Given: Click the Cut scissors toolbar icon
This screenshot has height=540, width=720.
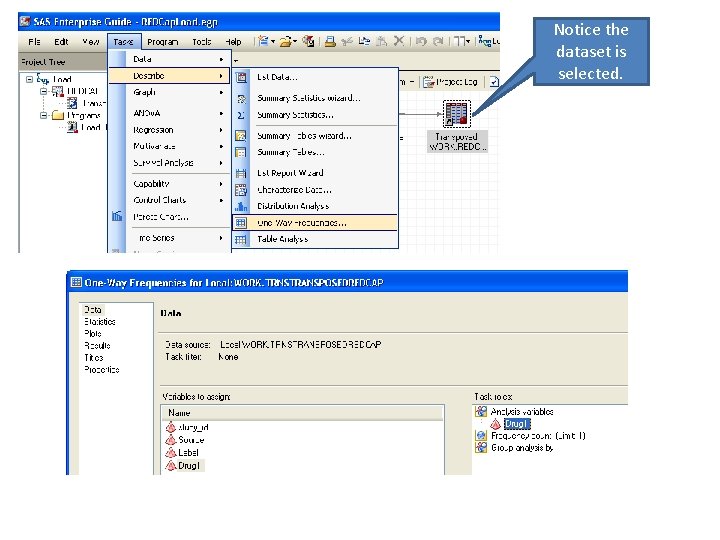Looking at the screenshot, I should click(347, 42).
